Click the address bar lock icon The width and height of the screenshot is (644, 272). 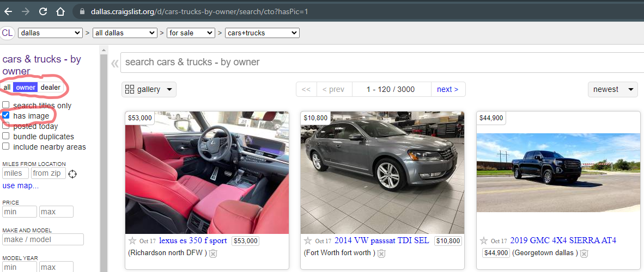tap(83, 11)
